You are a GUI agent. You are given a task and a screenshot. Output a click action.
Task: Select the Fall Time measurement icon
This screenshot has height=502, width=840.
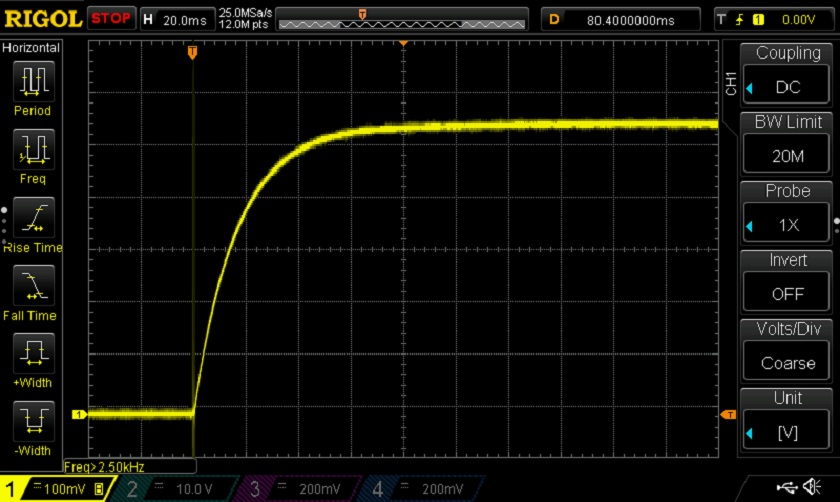(32, 286)
